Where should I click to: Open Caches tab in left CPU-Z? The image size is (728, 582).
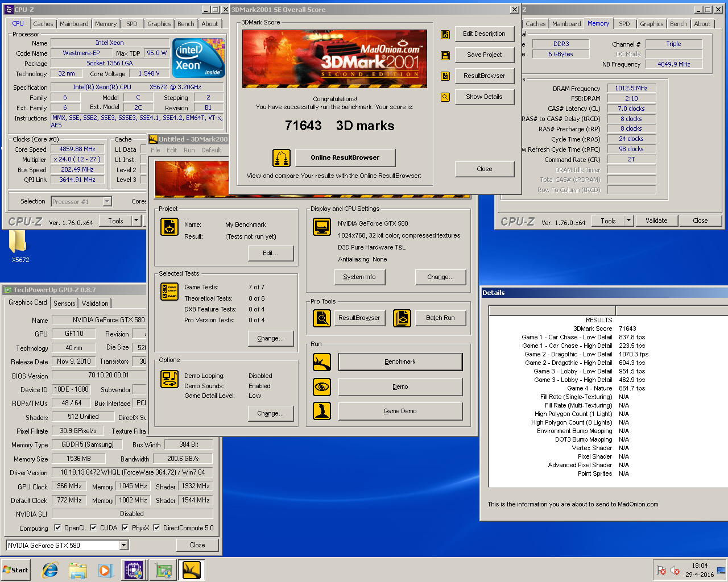click(43, 24)
